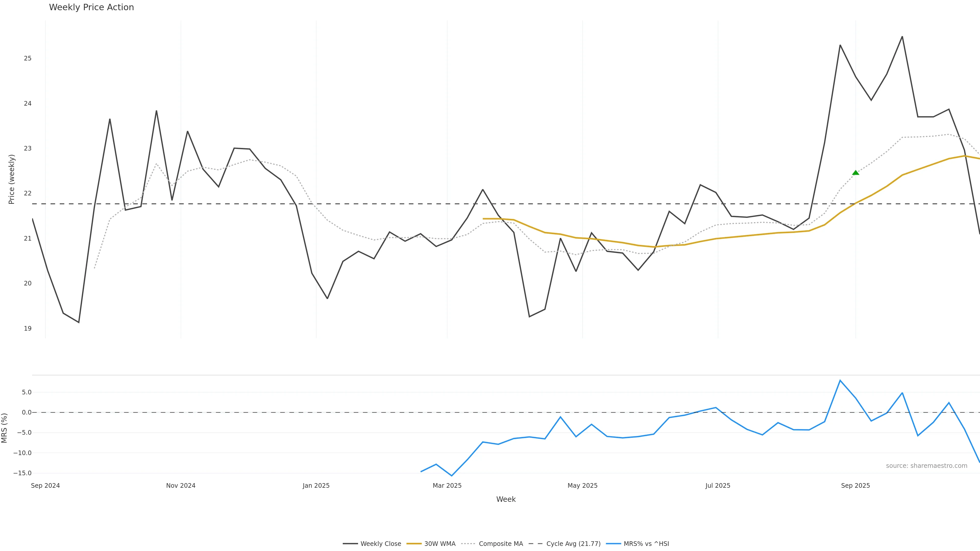
Task: Open the source: sharemaestro.com link
Action: (x=926, y=466)
